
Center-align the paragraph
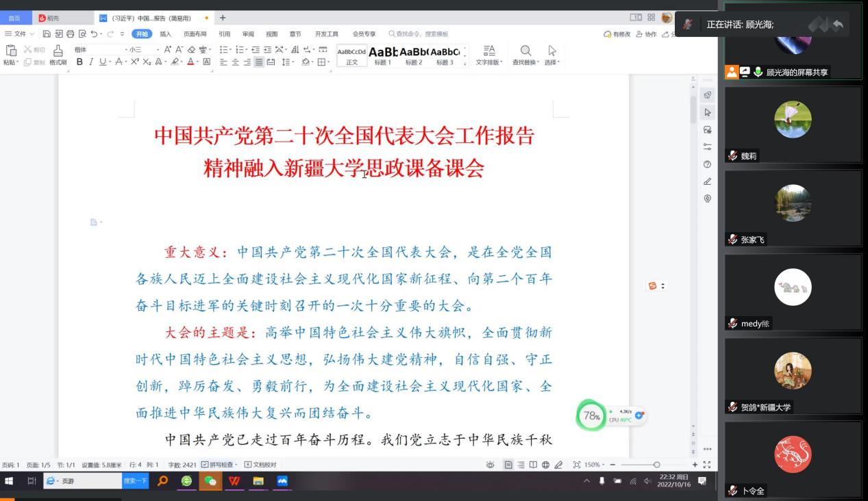[236, 62]
